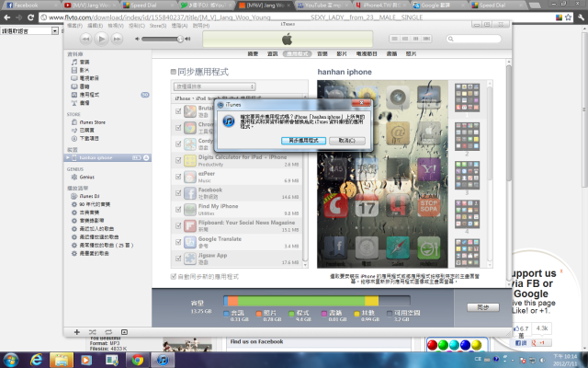Click the iTunes previous track button
Image resolution: width=588 pixels, height=368 pixels.
coord(85,39)
